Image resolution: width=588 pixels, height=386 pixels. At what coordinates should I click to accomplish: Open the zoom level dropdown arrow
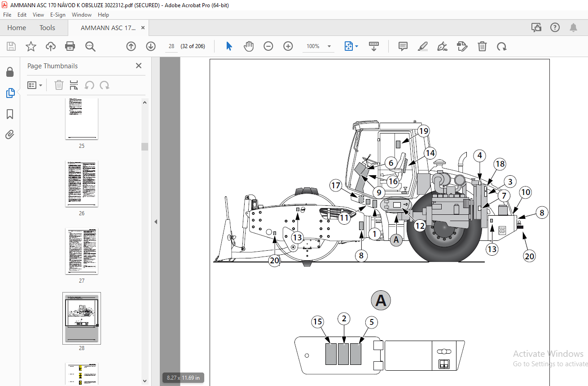[329, 46]
